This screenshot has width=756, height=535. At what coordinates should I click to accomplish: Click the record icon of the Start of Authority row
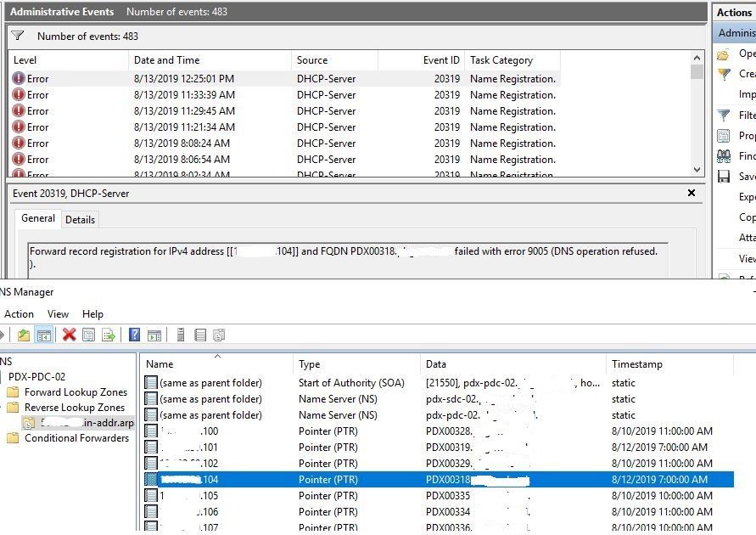tap(151, 382)
